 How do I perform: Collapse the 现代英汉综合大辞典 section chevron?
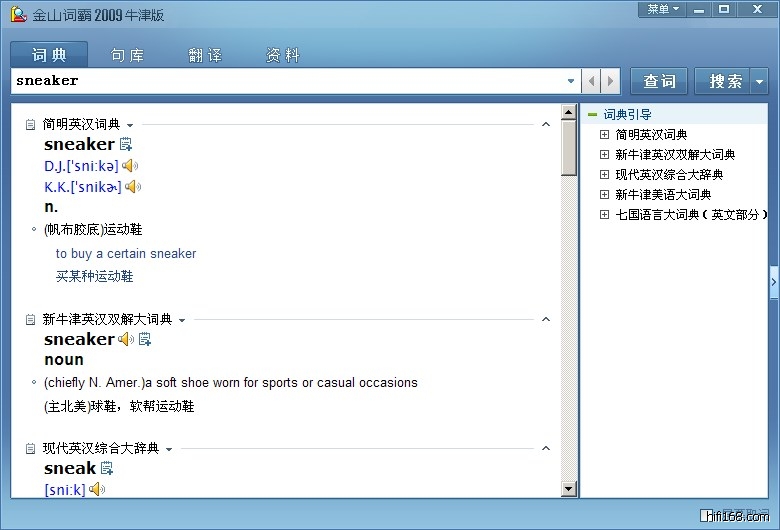click(x=545, y=449)
